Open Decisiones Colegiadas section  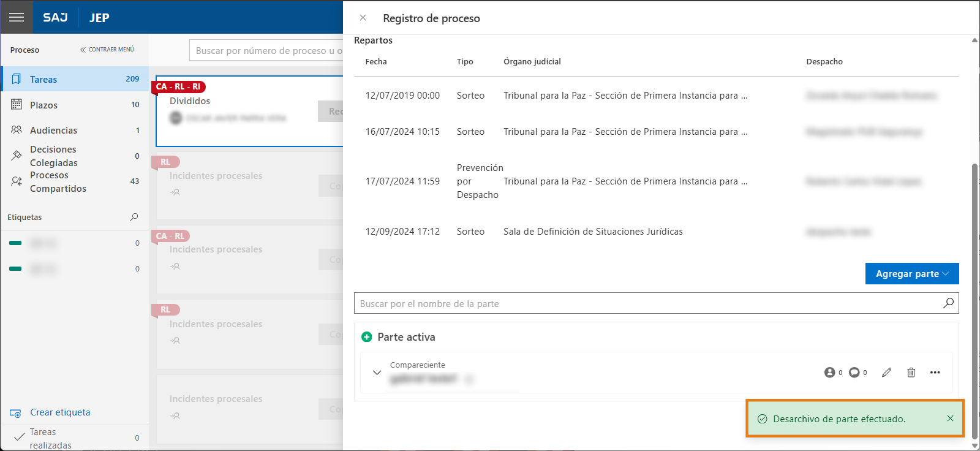tap(75, 156)
